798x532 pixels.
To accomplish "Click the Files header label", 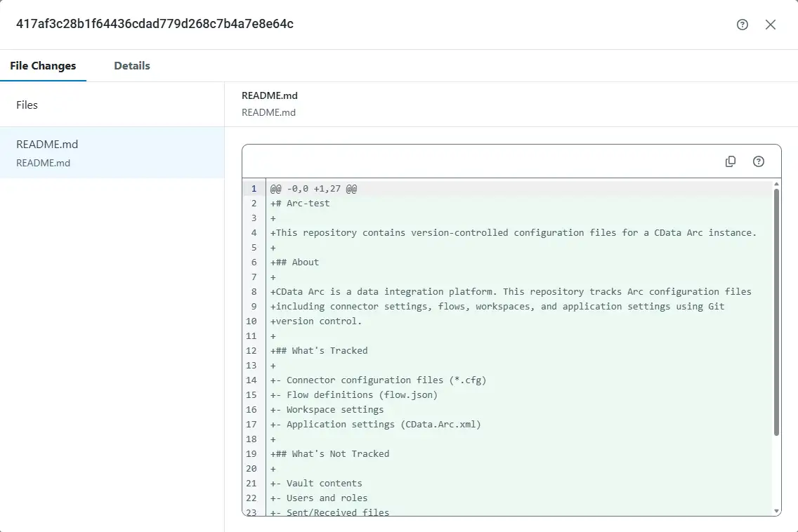I will (x=27, y=105).
